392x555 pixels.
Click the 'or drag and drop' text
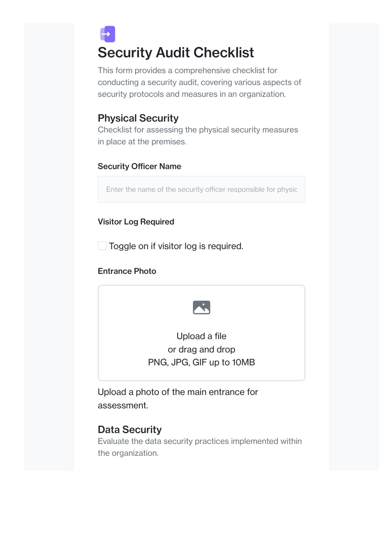pos(201,349)
